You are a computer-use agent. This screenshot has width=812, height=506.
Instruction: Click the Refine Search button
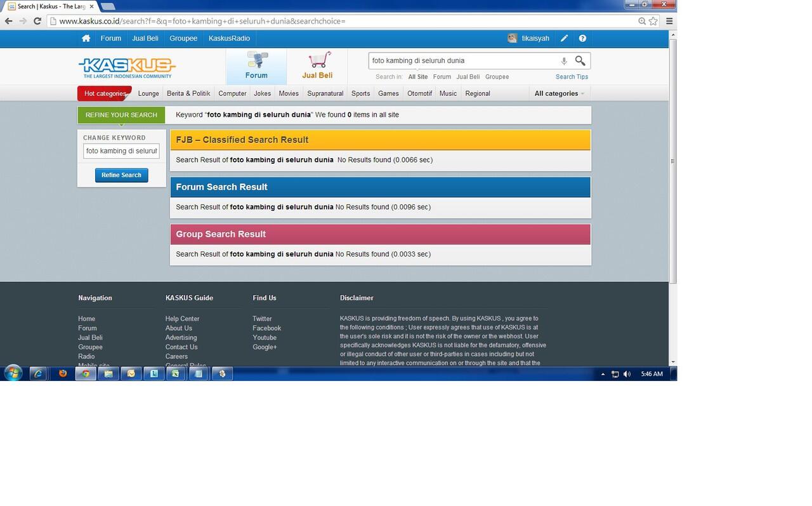point(121,175)
